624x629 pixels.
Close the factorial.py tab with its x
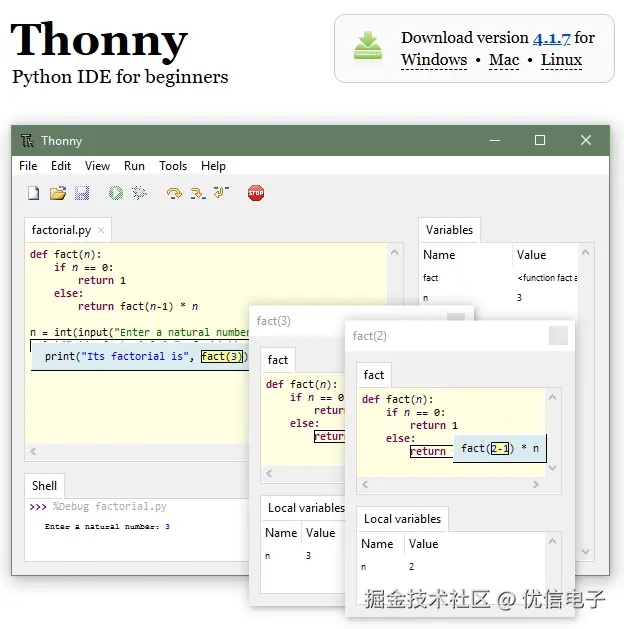coord(101,230)
